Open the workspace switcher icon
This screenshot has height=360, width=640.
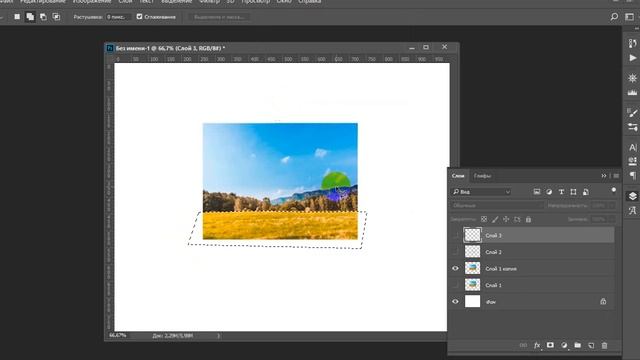click(x=629, y=17)
